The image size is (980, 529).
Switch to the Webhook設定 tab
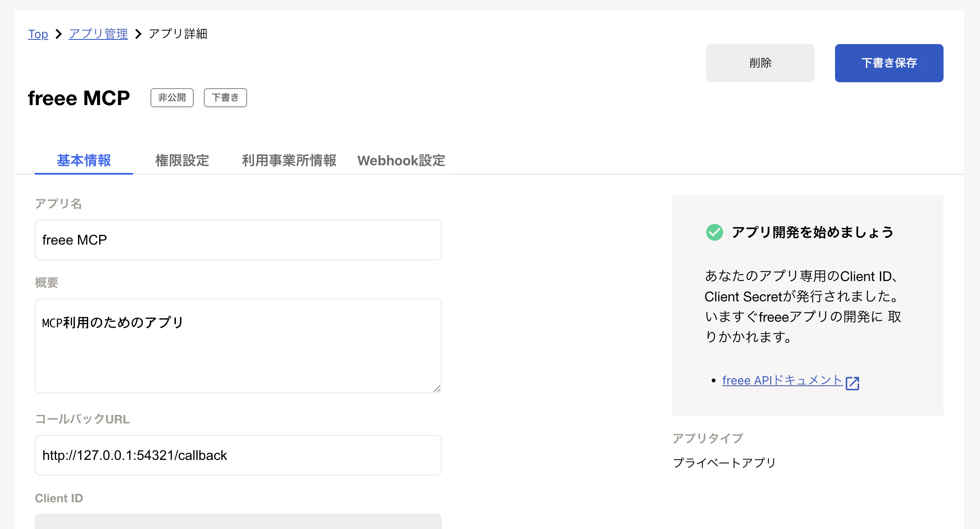coord(401,161)
